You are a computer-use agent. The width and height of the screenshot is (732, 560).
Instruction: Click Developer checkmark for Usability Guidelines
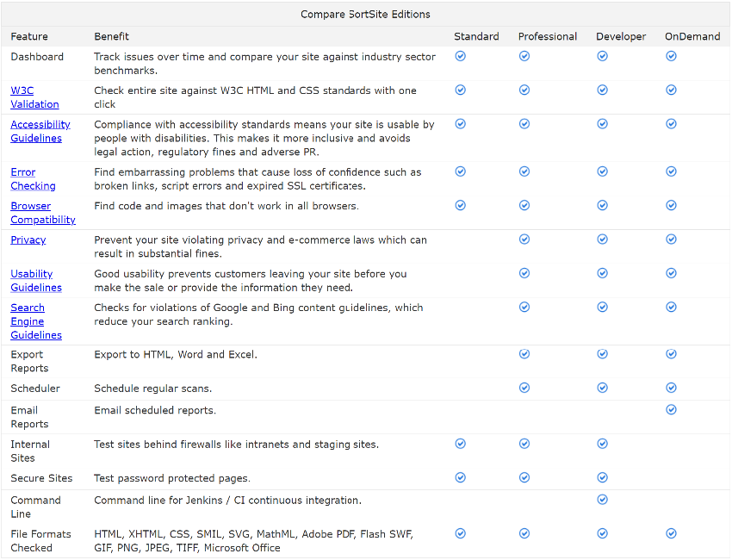602,273
